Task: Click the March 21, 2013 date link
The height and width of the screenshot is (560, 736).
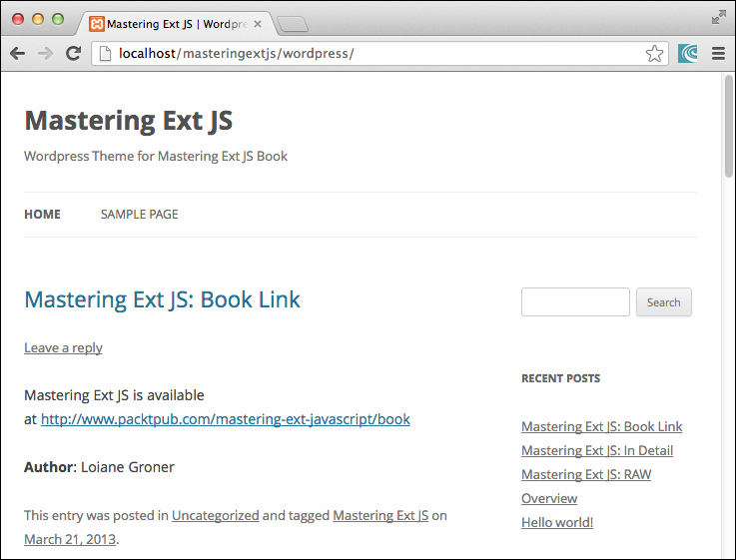Action: (70, 539)
